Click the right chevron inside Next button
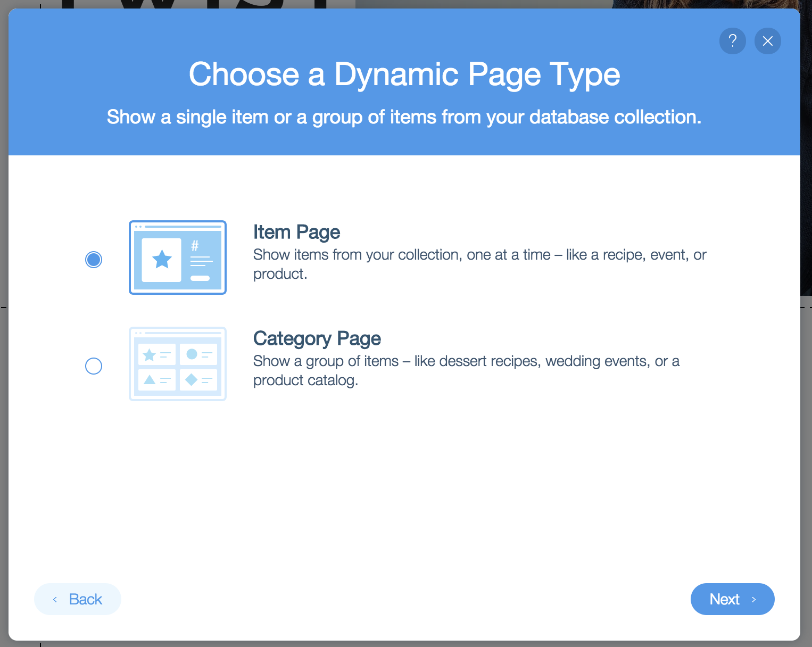The width and height of the screenshot is (812, 647). coord(754,600)
